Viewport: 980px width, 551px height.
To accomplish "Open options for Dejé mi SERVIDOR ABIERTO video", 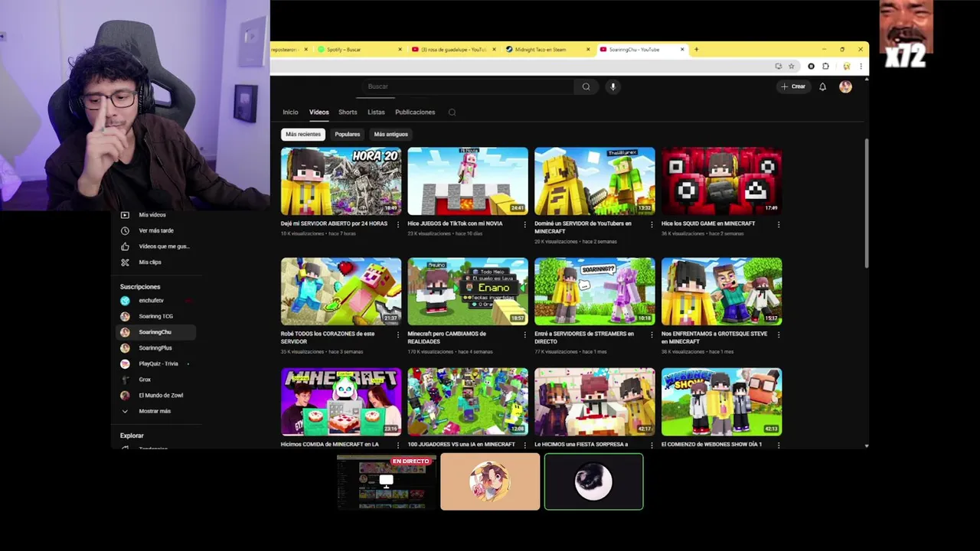I will coord(397,224).
